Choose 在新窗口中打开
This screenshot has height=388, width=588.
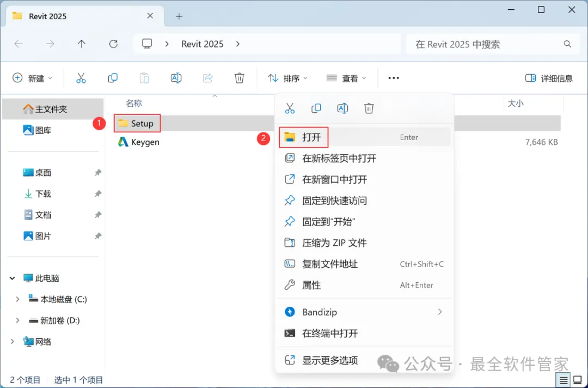pyautogui.click(x=364, y=179)
